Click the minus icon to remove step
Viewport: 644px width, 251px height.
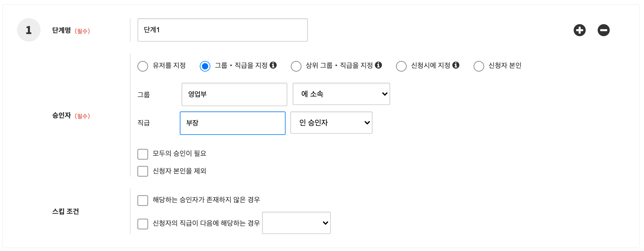pos(603,30)
